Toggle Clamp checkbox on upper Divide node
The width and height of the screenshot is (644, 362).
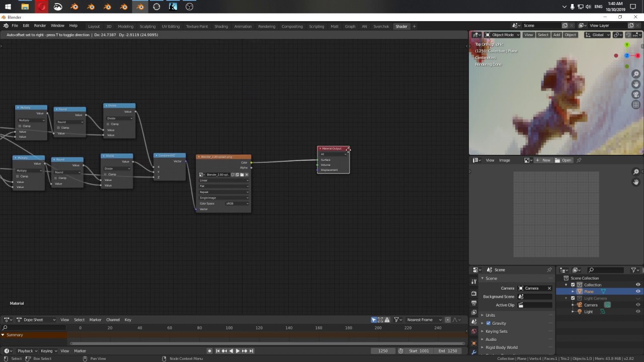click(x=108, y=124)
